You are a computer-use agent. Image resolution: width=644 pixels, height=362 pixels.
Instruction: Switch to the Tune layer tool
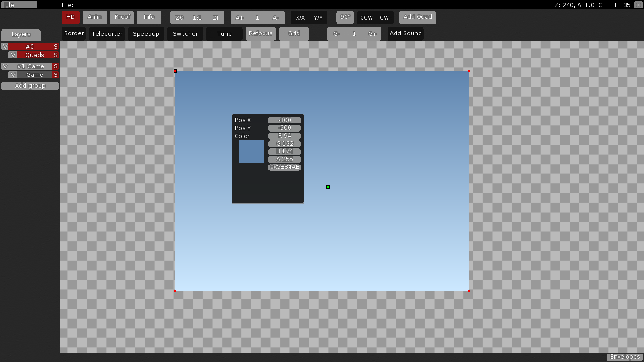(224, 33)
